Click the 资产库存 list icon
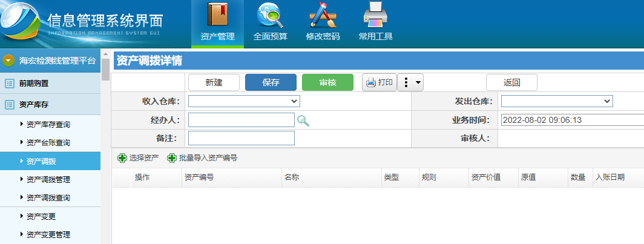 coord(9,104)
